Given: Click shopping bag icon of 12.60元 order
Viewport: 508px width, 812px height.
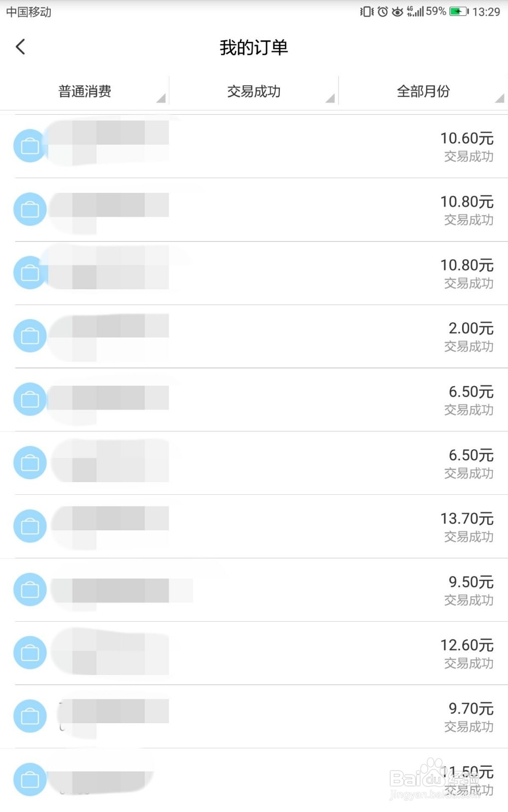Looking at the screenshot, I should click(30, 653).
